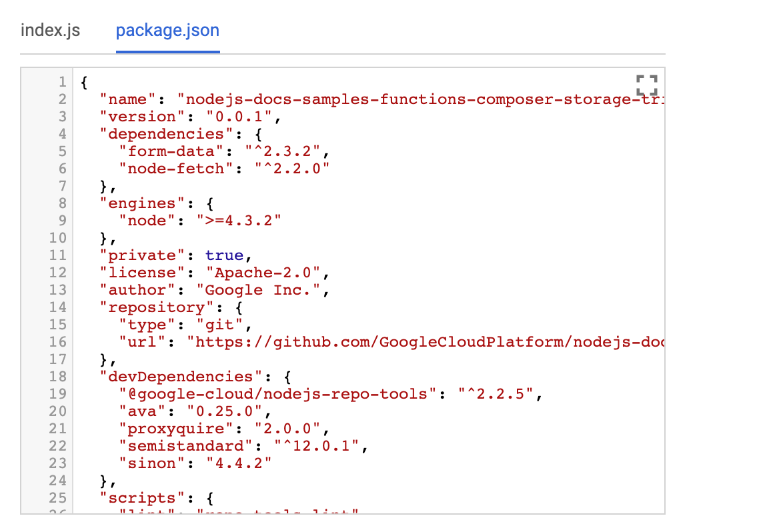This screenshot has height=532, width=771.
Task: Click line number 14 in the gutter
Action: point(58,307)
